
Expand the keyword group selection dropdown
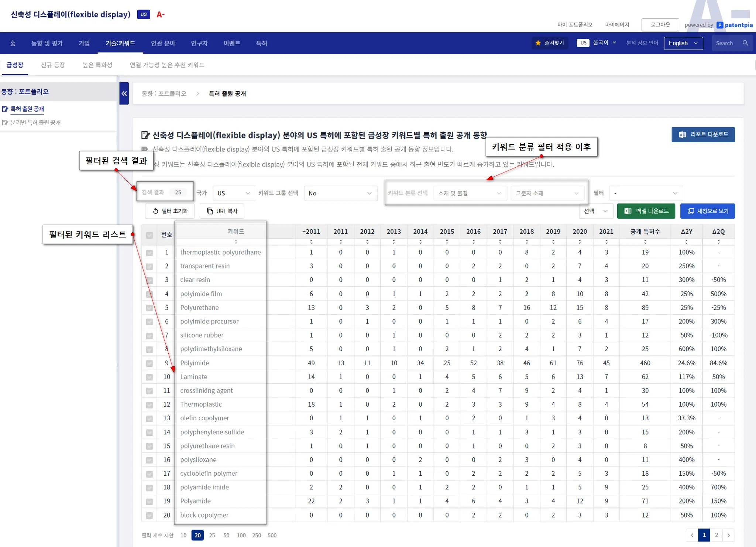click(x=340, y=193)
